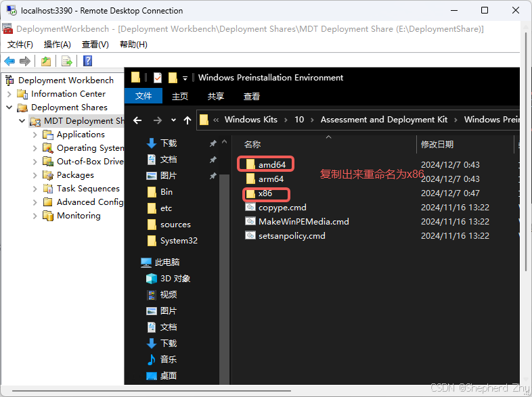Expand the Out-of-Box Drivers node
This screenshot has height=397, width=532.
click(35, 162)
